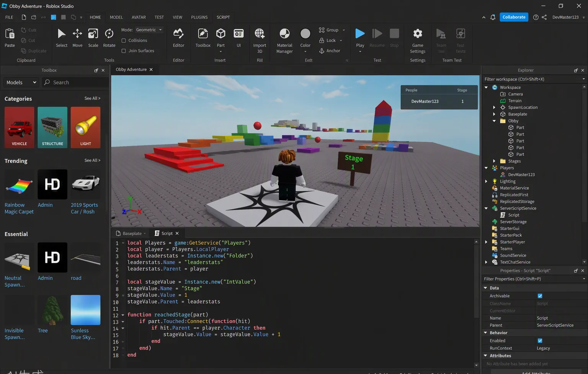The width and height of the screenshot is (588, 374).
Task: Collapse the Data properties section
Action: tap(485, 288)
